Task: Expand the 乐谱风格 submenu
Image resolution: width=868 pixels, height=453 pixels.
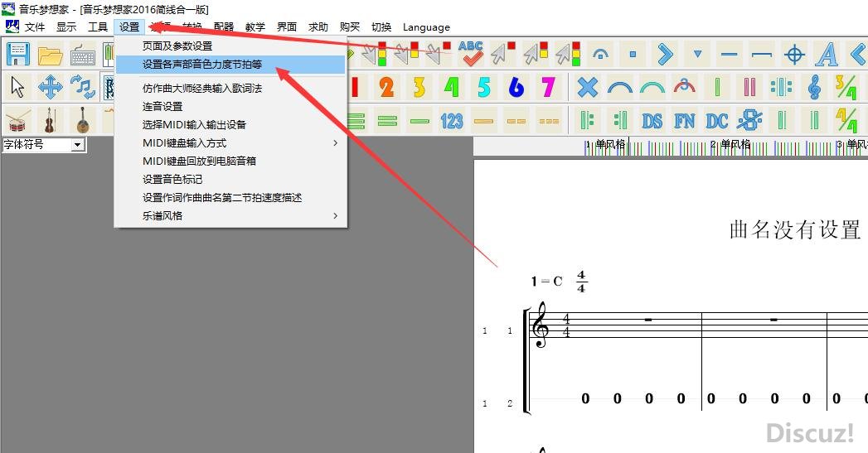Action: point(230,215)
